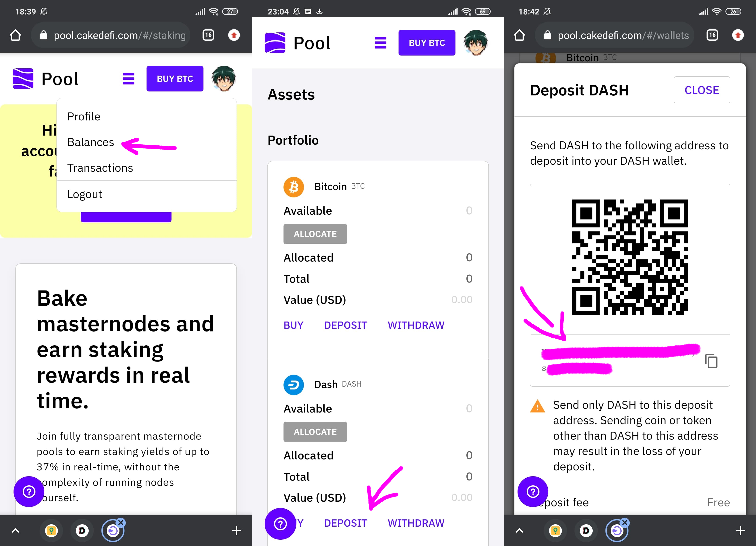Viewport: 756px width, 546px height.
Task: Open the hamburger menu in the middle Pool header
Action: pos(381,43)
